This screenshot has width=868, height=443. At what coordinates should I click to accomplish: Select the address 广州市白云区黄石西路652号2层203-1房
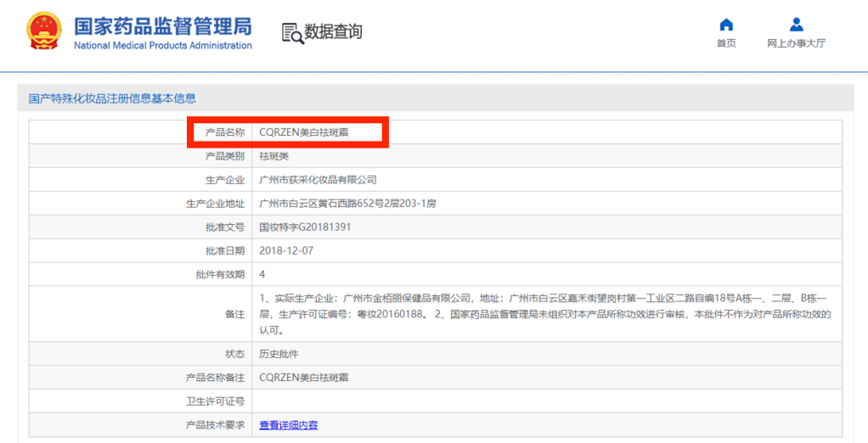point(347,204)
